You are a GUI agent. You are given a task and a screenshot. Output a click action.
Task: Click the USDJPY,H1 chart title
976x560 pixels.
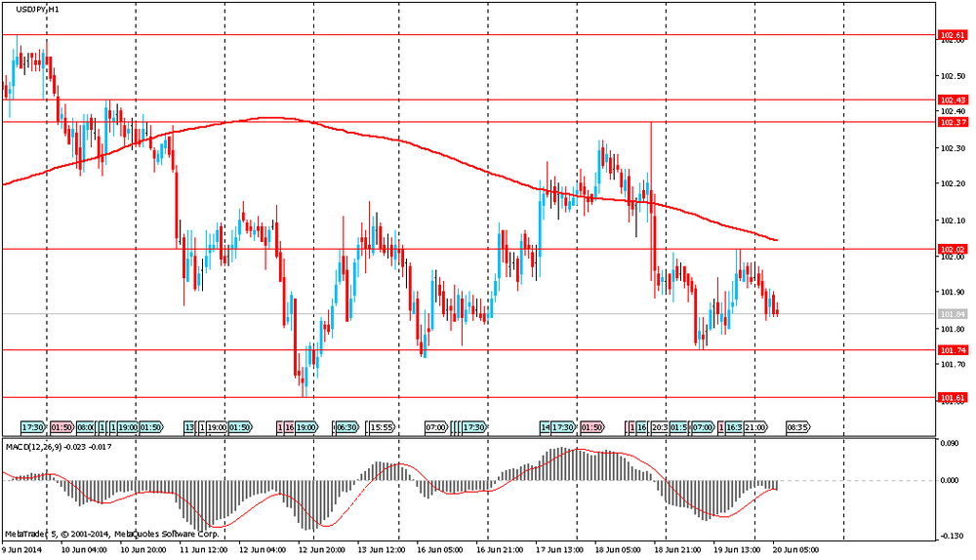33,8
